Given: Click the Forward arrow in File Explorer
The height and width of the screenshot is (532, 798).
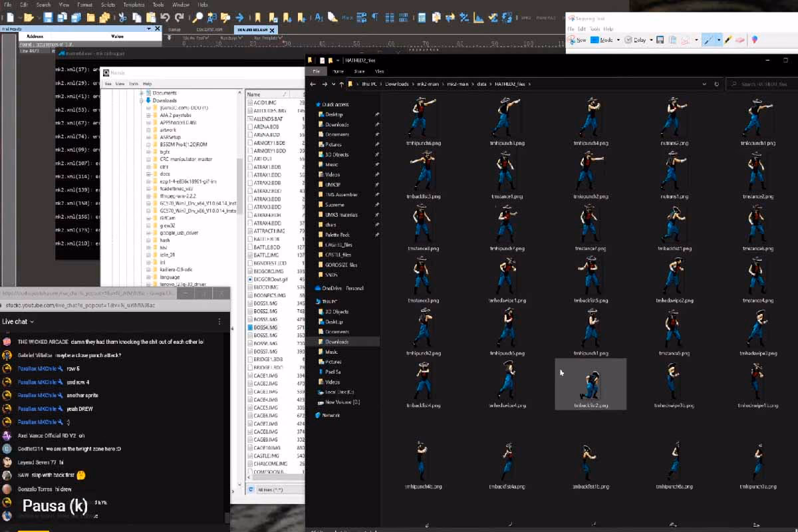Looking at the screenshot, I should click(x=325, y=84).
